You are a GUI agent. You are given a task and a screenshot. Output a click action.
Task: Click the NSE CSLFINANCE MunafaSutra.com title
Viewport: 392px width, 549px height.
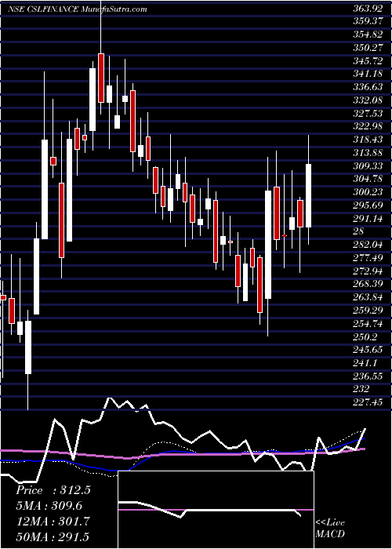click(x=77, y=9)
